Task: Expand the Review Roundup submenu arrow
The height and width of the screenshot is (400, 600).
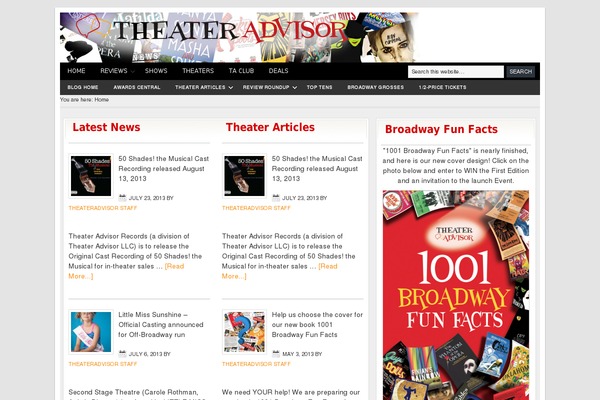Action: (295, 88)
